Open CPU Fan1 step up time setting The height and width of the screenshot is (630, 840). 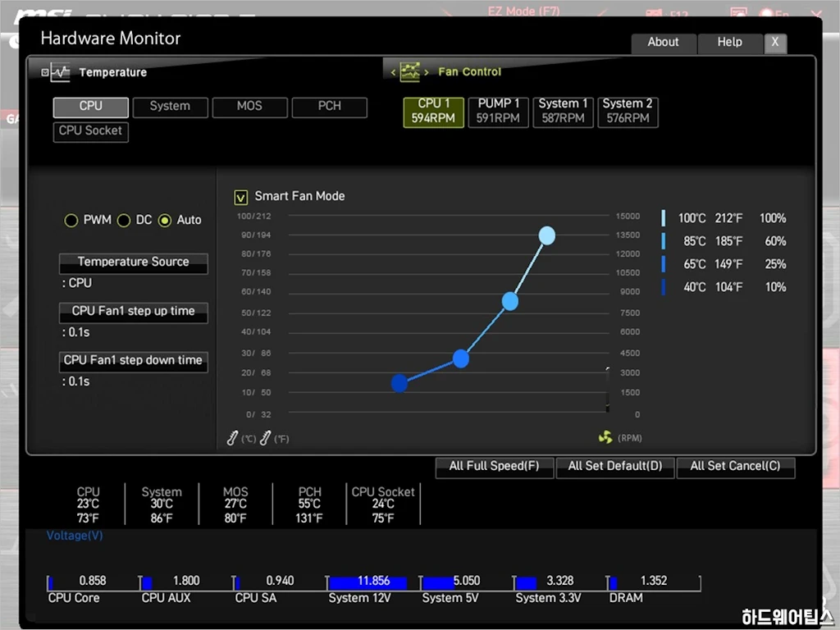pos(134,313)
